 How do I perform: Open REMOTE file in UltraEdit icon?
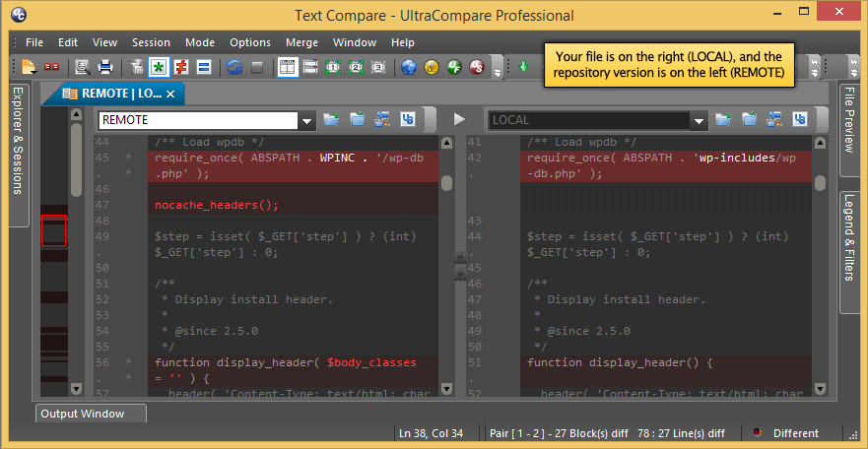click(x=408, y=119)
